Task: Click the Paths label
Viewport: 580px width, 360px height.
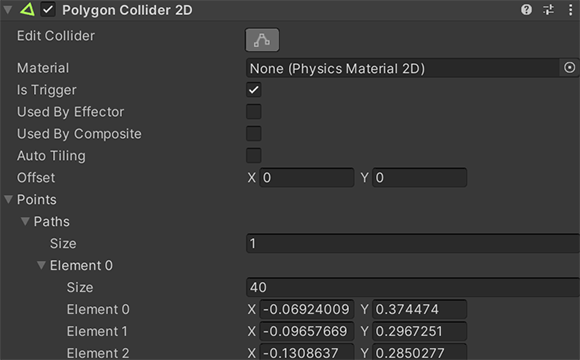Action: tap(51, 222)
